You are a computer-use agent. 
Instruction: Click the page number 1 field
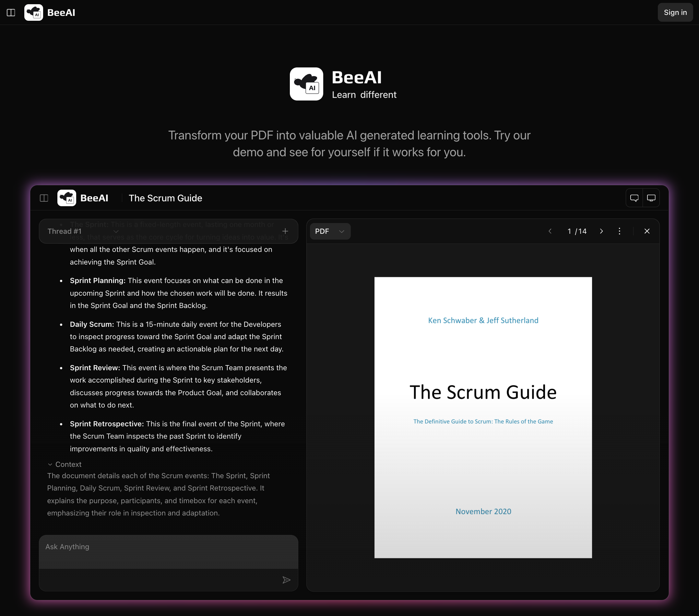(x=569, y=231)
